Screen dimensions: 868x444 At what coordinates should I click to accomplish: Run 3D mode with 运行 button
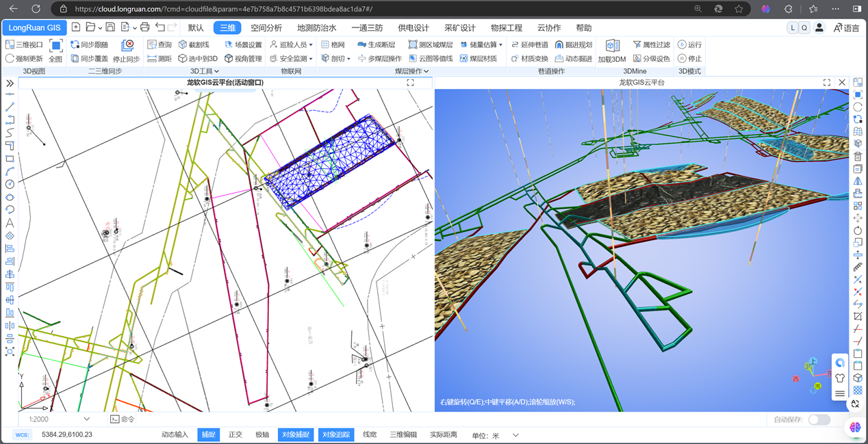click(689, 44)
